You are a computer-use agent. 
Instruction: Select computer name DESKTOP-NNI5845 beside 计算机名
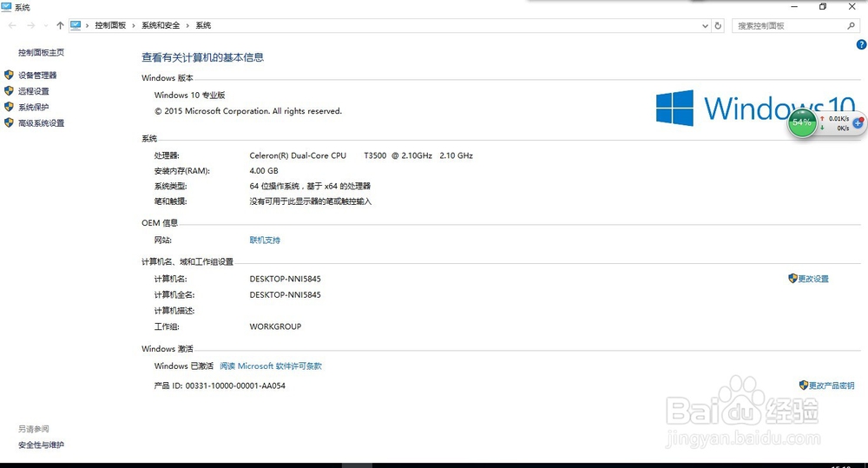point(285,279)
